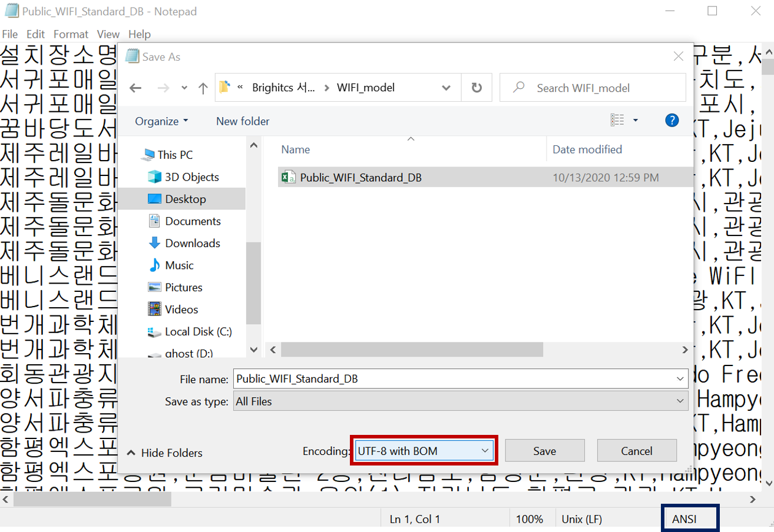The image size is (774, 532).
Task: Select Videos in navigation pane
Action: 181,310
